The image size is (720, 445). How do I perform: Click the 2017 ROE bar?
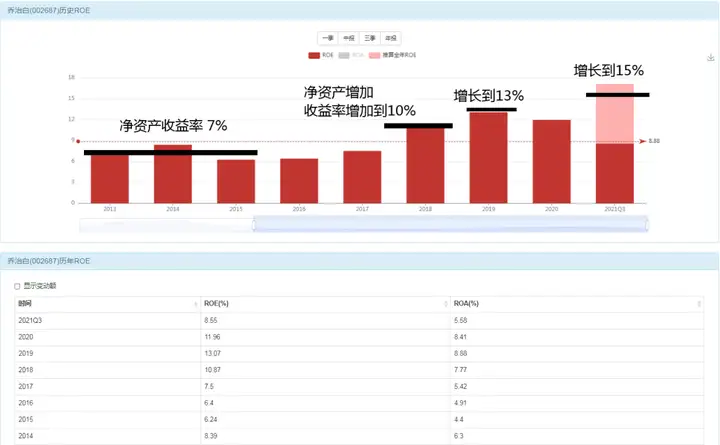point(362,177)
